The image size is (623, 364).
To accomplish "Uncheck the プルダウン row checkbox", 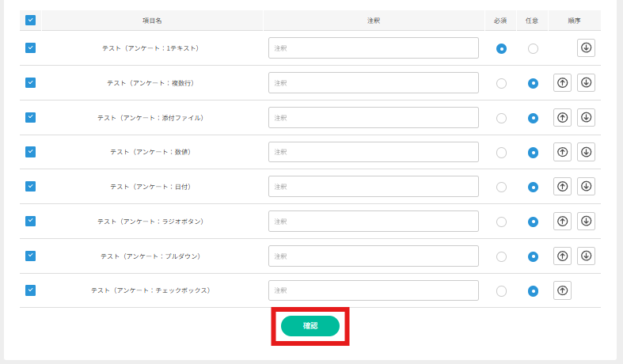I will (30, 256).
